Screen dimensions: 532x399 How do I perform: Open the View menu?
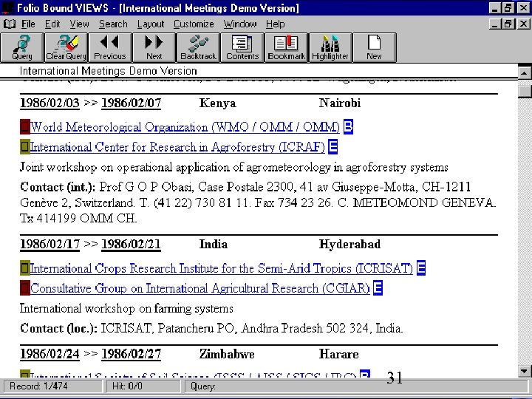[x=79, y=24]
